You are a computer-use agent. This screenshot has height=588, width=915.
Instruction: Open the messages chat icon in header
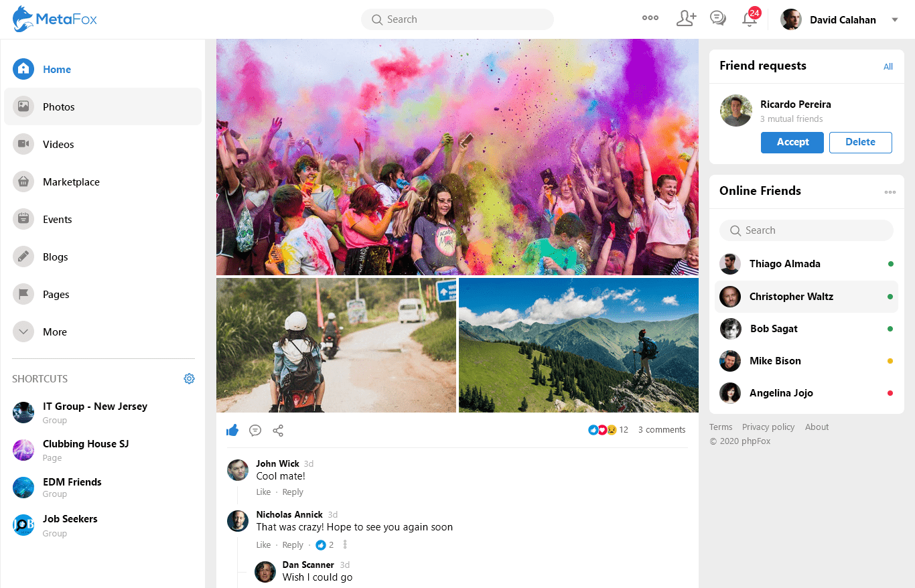point(718,19)
